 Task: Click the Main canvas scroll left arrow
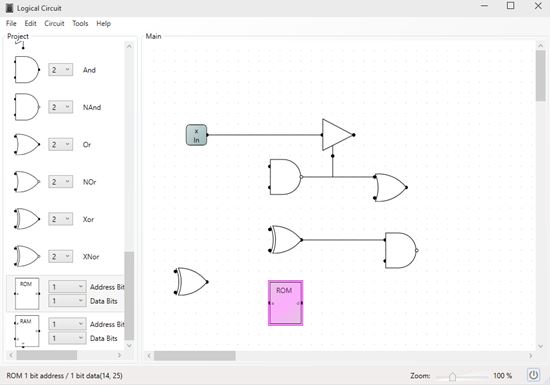click(x=149, y=356)
